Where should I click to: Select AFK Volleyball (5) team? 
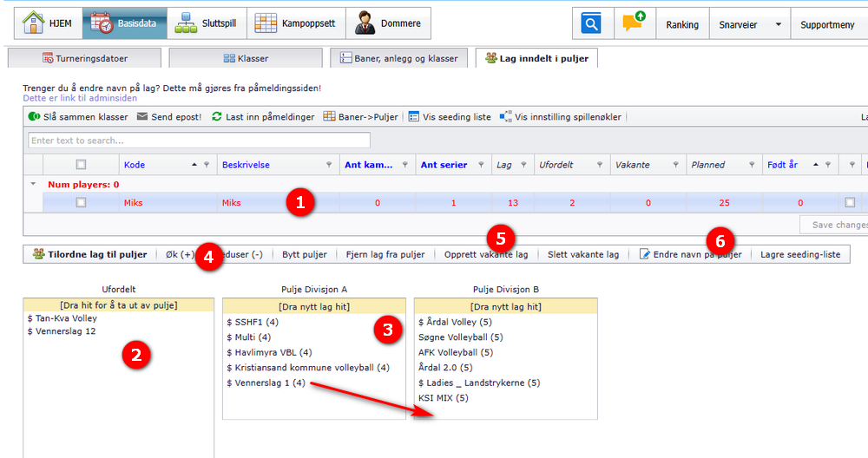(456, 352)
